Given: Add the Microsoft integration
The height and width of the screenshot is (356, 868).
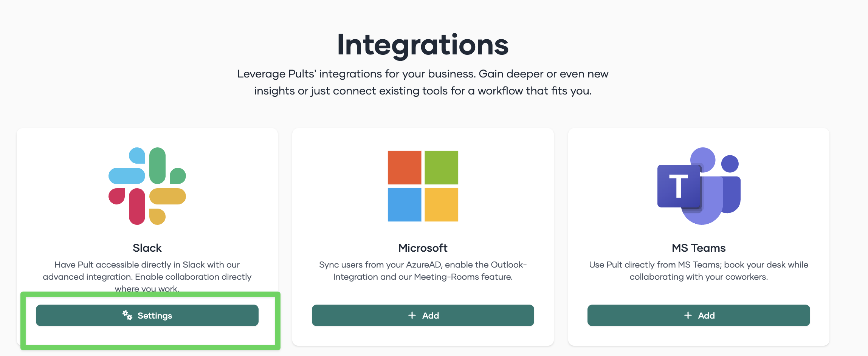Looking at the screenshot, I should (423, 315).
